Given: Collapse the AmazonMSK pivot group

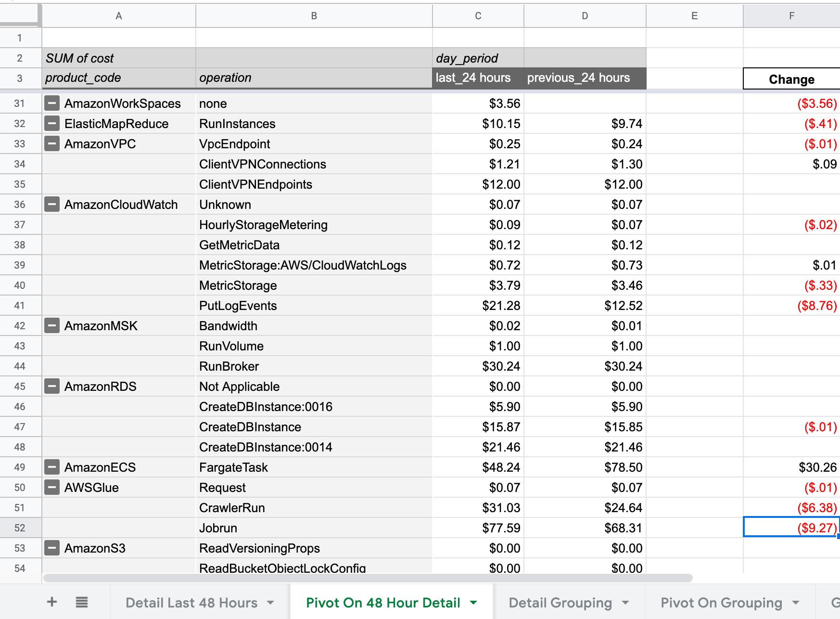Looking at the screenshot, I should point(52,325).
